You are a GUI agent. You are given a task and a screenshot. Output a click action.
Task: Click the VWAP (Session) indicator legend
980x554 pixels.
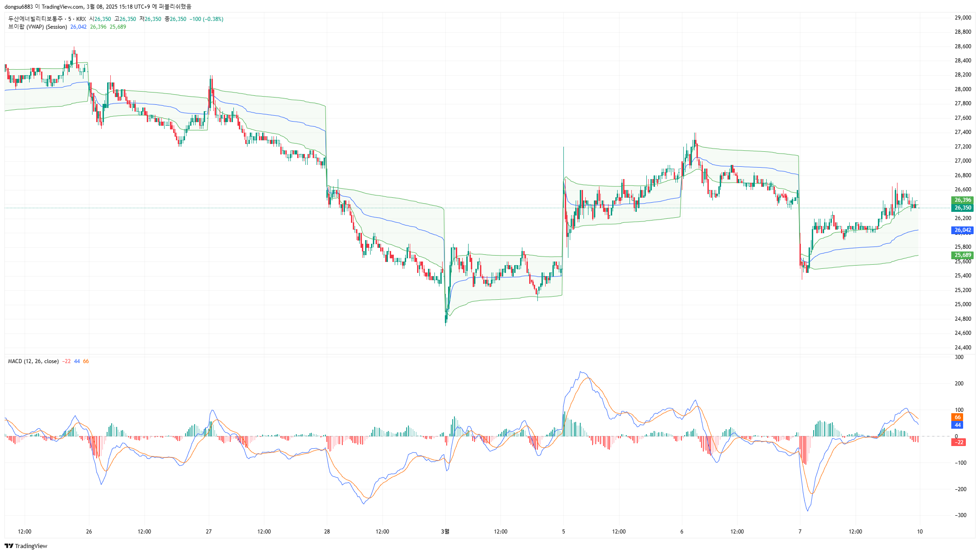coord(38,27)
